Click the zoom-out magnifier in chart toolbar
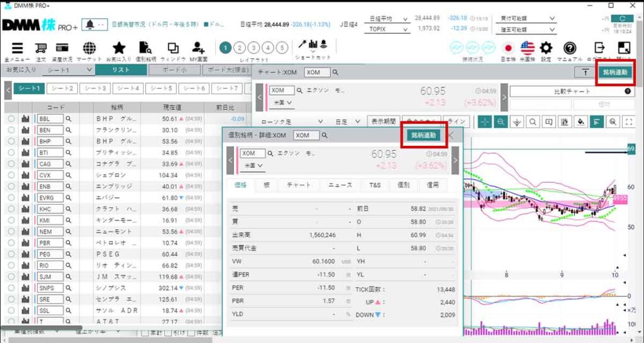644x343 pixels. pyautogui.click(x=501, y=122)
